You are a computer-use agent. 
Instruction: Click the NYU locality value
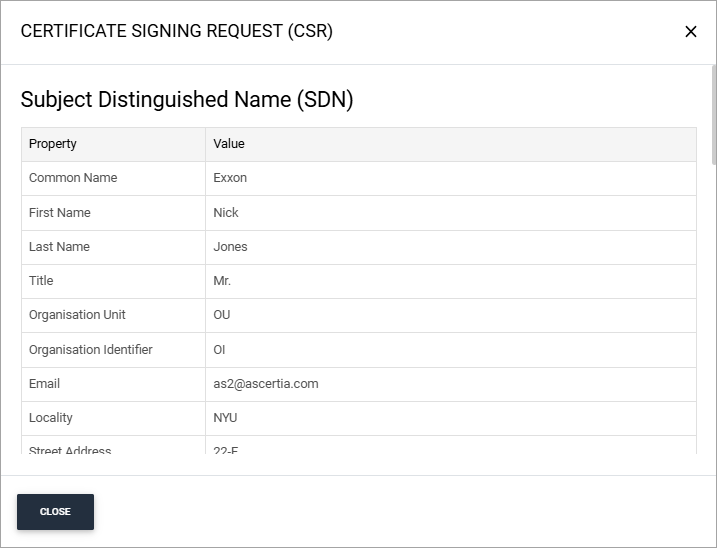pyautogui.click(x=225, y=418)
